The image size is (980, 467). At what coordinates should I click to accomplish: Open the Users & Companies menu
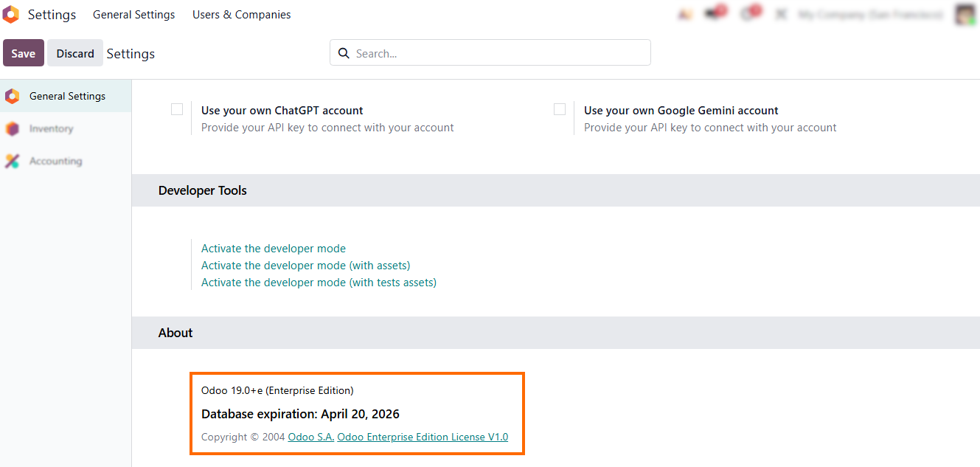coord(241,15)
